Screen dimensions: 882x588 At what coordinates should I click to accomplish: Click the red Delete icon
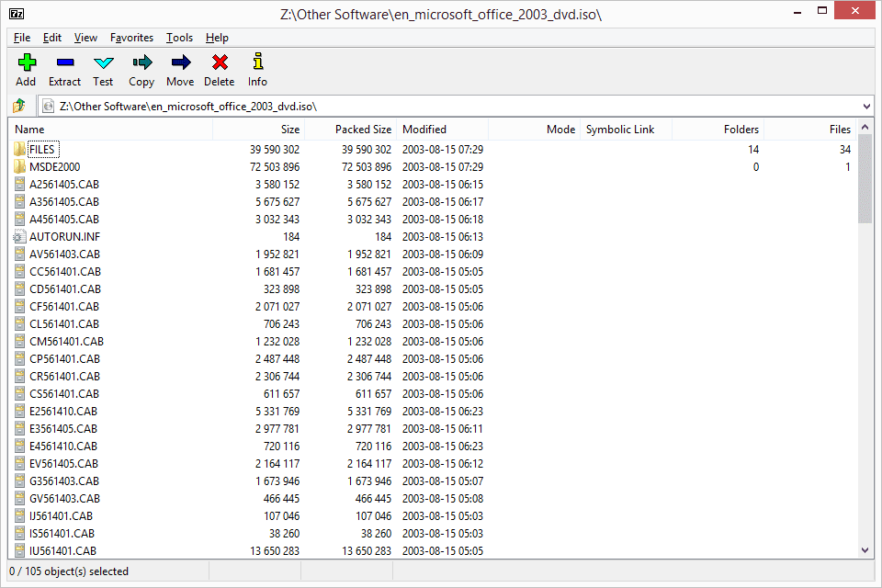click(x=220, y=62)
